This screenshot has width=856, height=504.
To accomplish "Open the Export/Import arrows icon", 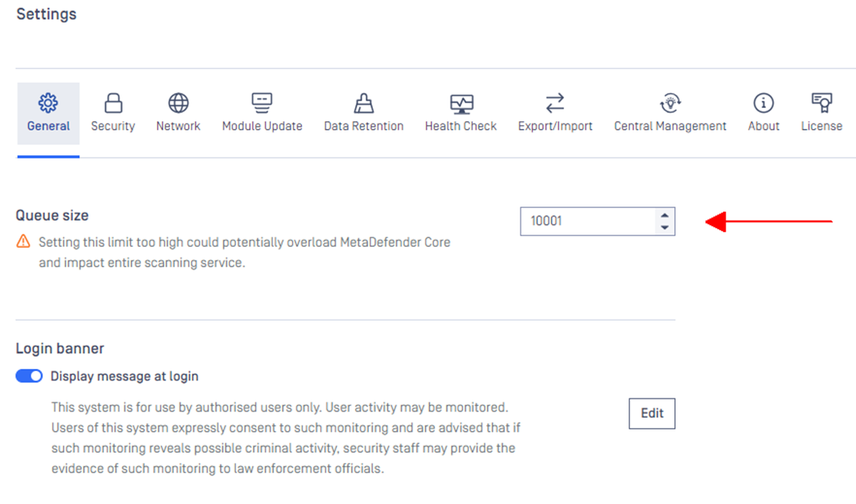I will [x=555, y=103].
